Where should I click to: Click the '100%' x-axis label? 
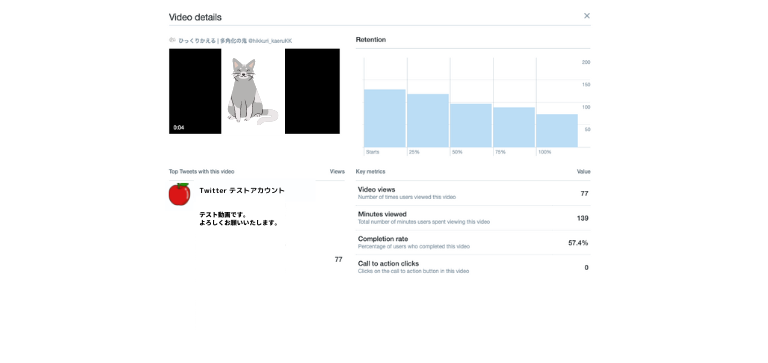(545, 152)
